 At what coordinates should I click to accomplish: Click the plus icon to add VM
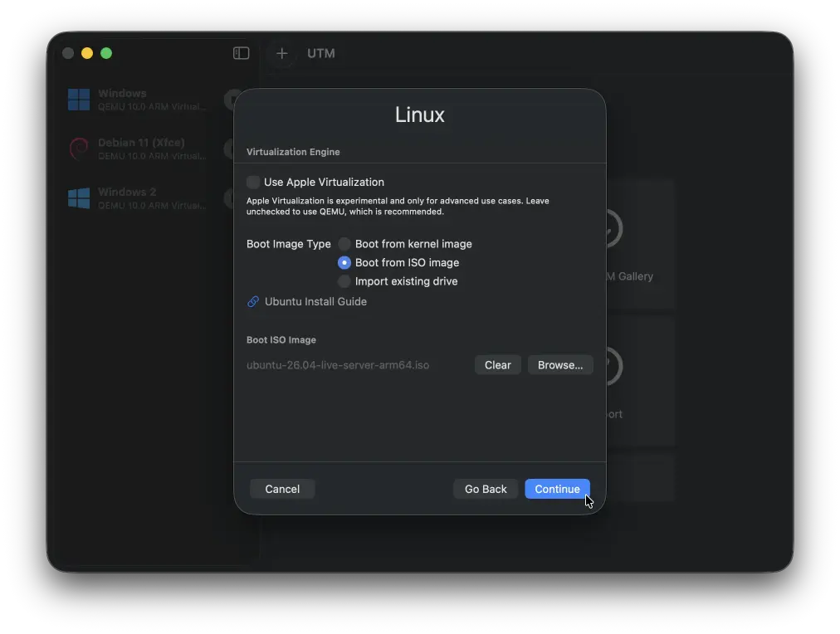click(281, 53)
